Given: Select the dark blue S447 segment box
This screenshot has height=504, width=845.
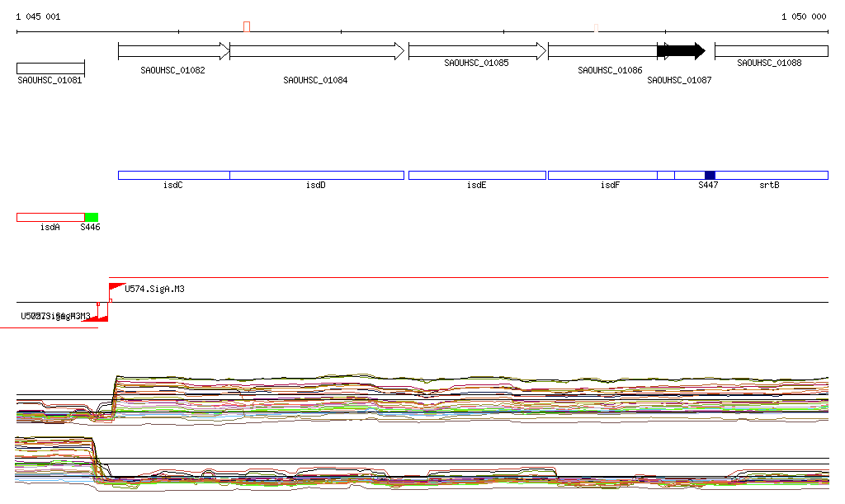Looking at the screenshot, I should (710, 175).
